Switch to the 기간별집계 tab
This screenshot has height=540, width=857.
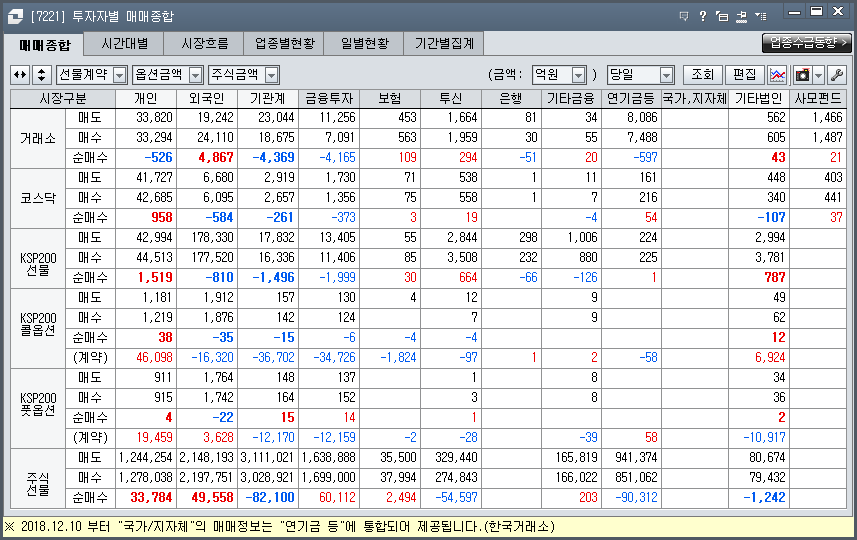tap(444, 43)
